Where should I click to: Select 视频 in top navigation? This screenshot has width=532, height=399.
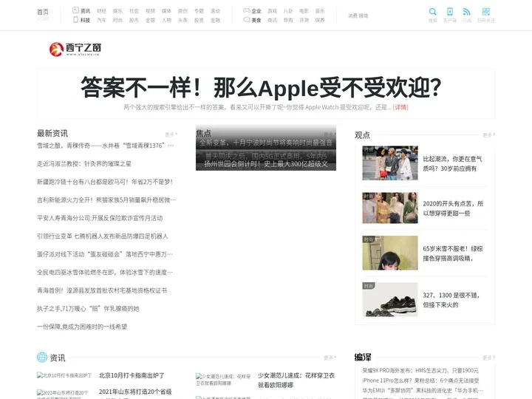point(150,11)
